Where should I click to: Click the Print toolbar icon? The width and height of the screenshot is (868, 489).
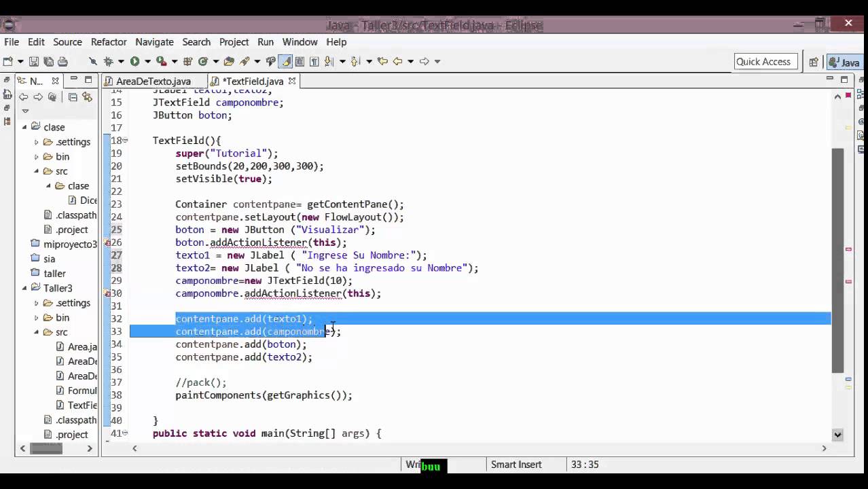(62, 61)
